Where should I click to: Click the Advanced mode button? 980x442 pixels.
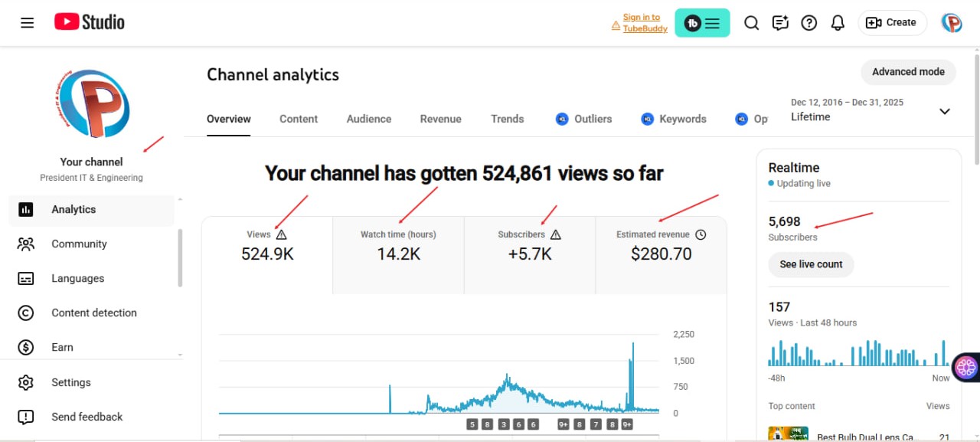pos(908,72)
